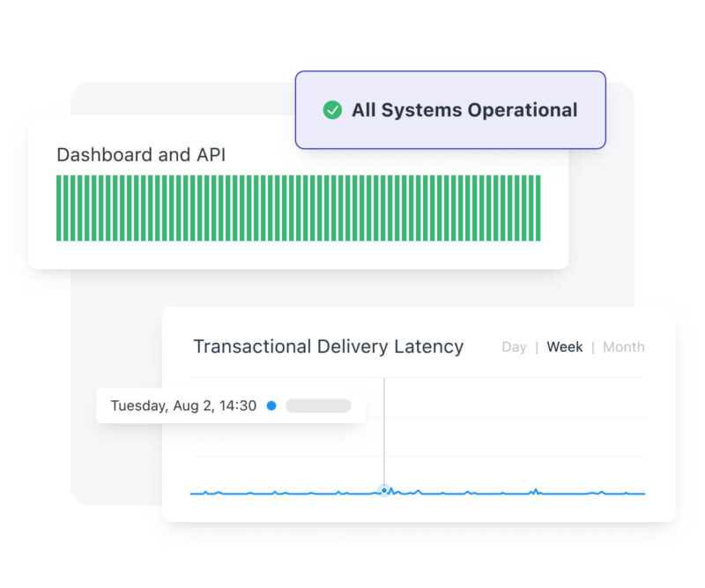Click the Tuesday, Aug 2, 14:30 tooltip text

pos(183,406)
